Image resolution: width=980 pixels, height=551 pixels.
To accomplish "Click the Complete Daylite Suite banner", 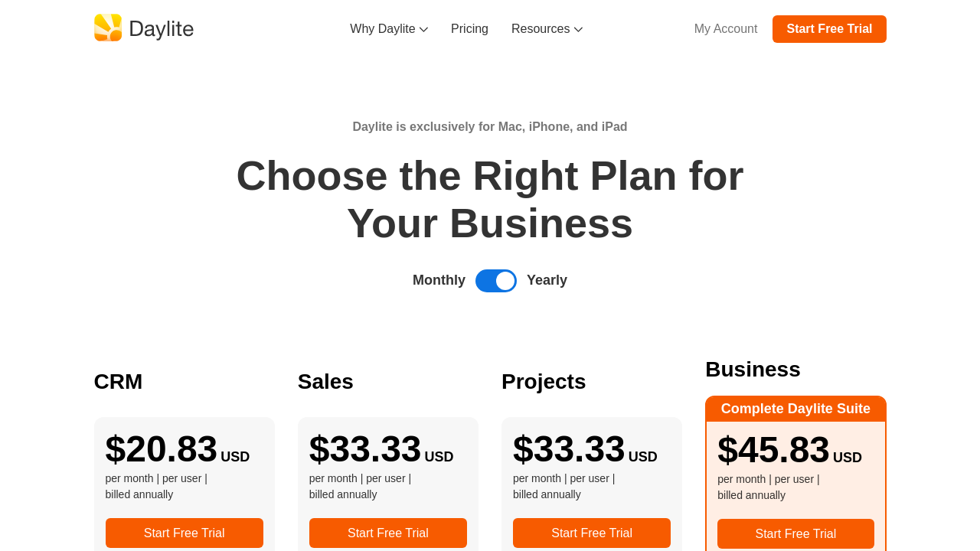I will [x=795, y=409].
